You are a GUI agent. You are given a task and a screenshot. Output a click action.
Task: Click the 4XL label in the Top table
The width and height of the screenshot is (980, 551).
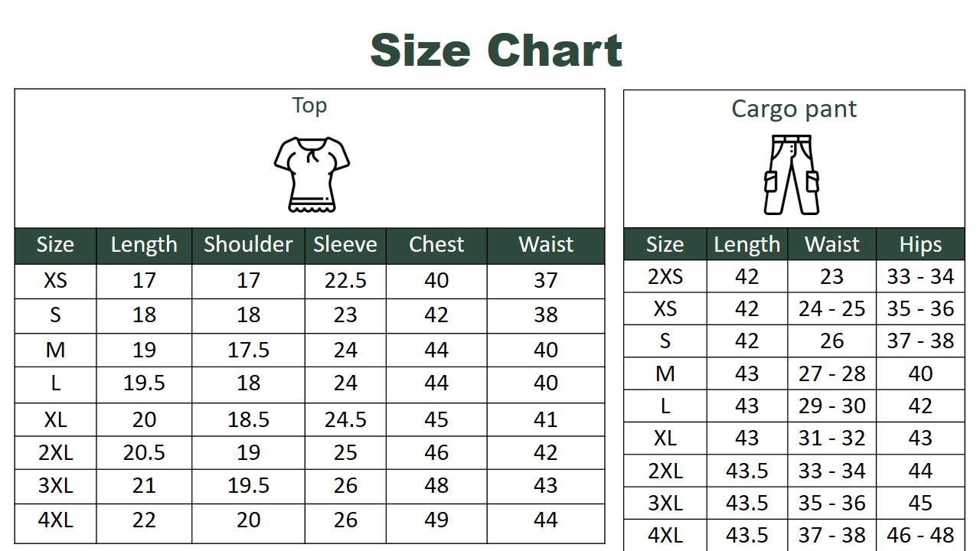tap(56, 520)
